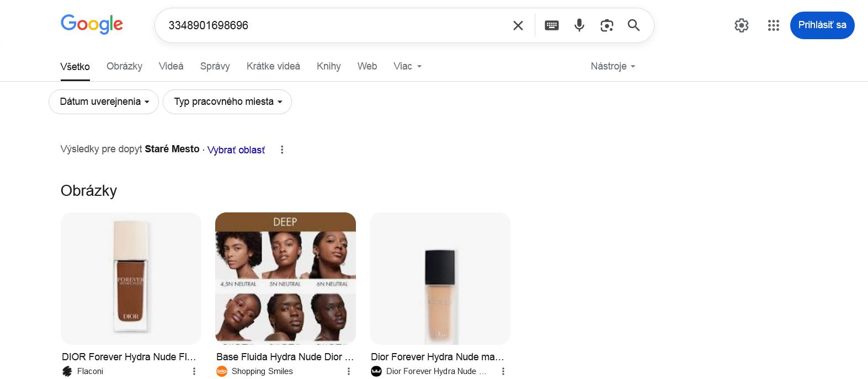Expand the Typ pracovného miesta dropdown

click(227, 102)
